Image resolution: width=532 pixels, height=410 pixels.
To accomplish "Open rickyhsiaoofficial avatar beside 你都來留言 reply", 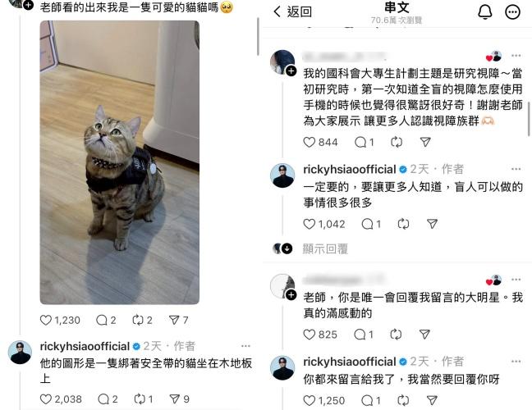I will 282,367.
